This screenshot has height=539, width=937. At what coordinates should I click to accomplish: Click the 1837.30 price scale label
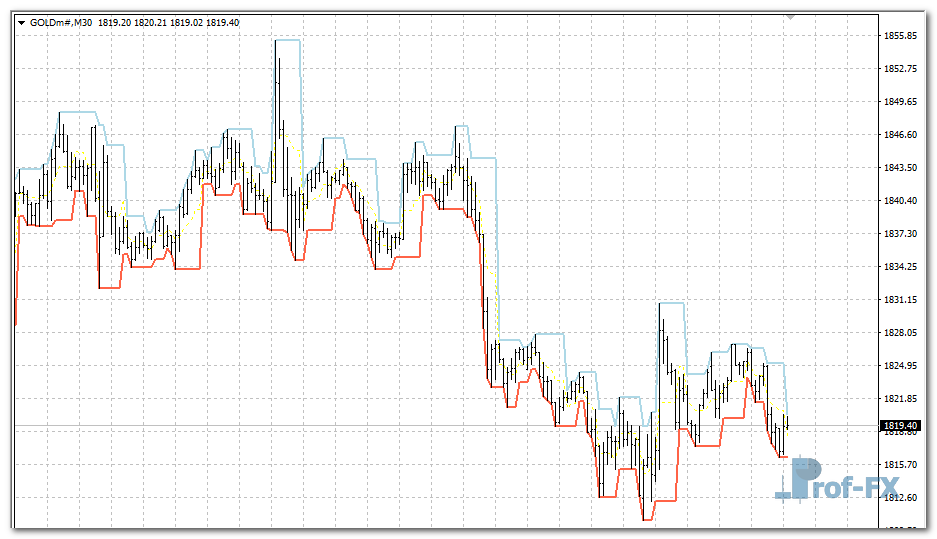tap(901, 234)
